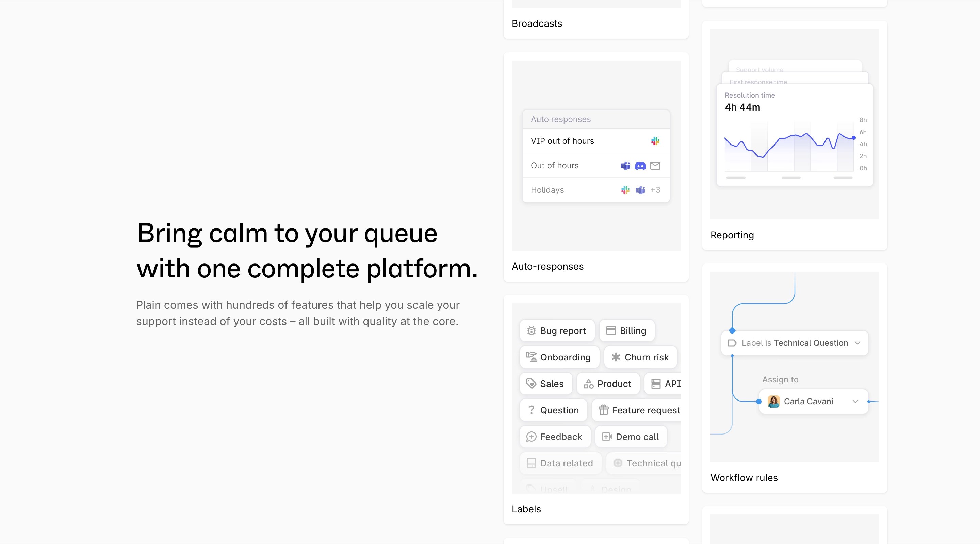Select the Onboarding label chip
980x544 pixels.
pyautogui.click(x=559, y=357)
